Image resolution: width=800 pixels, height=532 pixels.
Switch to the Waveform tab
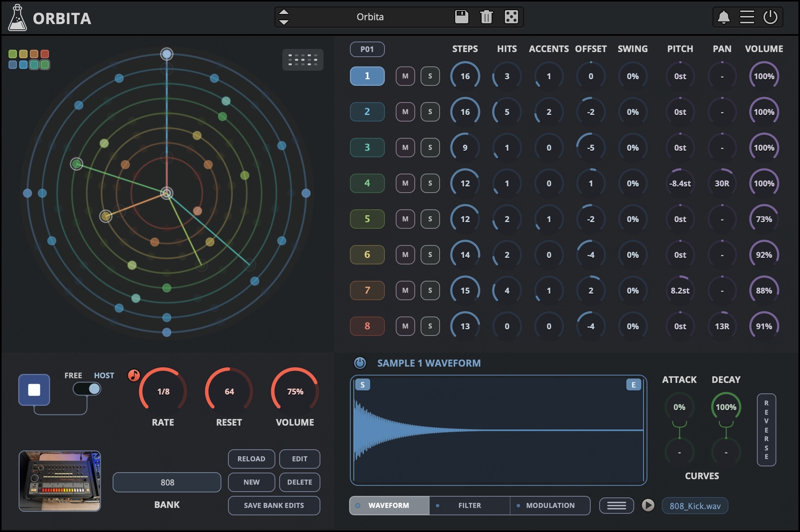point(389,506)
